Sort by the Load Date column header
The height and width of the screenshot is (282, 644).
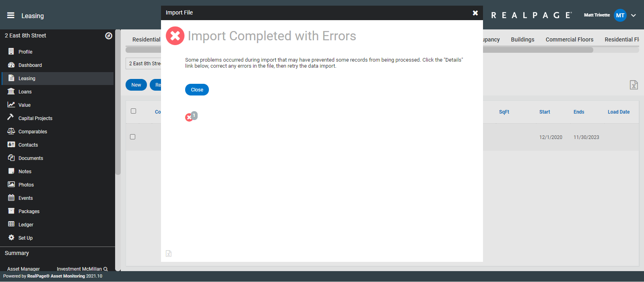pos(619,112)
